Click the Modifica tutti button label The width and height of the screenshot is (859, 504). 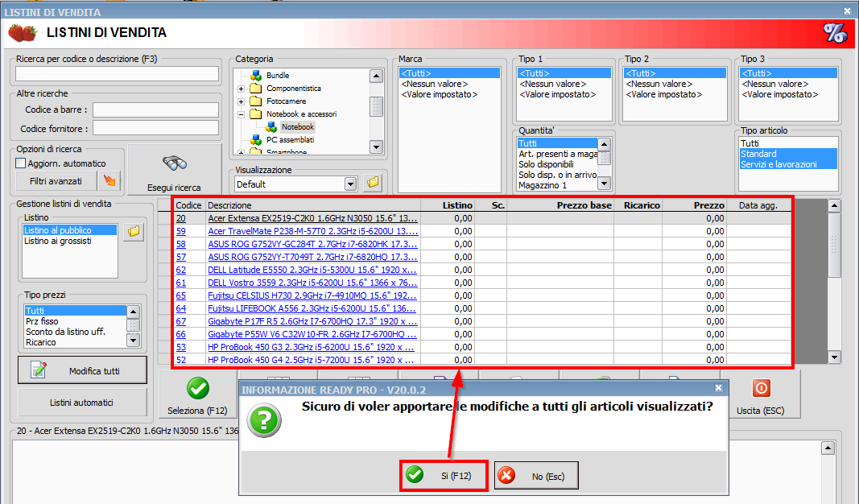click(x=94, y=371)
